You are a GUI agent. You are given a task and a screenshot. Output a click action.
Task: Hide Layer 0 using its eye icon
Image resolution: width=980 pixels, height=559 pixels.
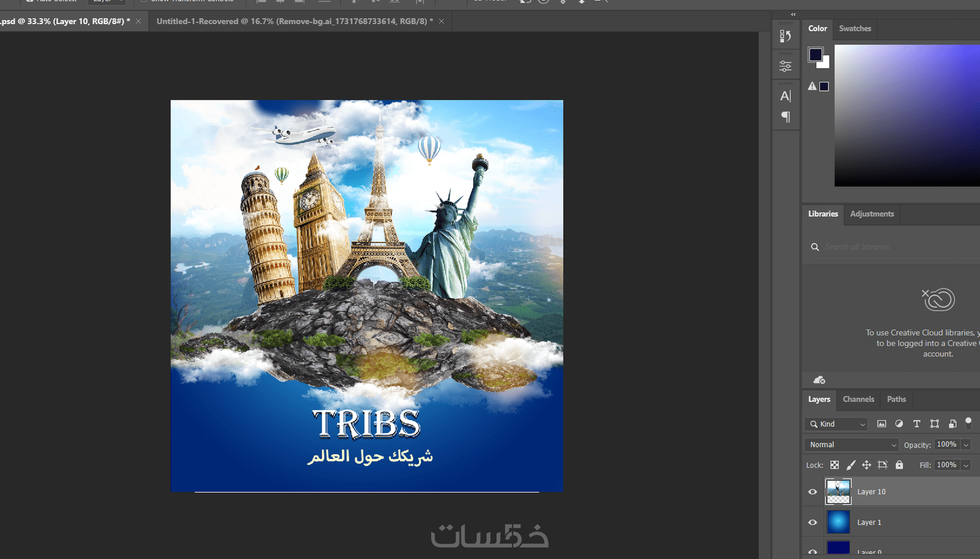tap(813, 552)
